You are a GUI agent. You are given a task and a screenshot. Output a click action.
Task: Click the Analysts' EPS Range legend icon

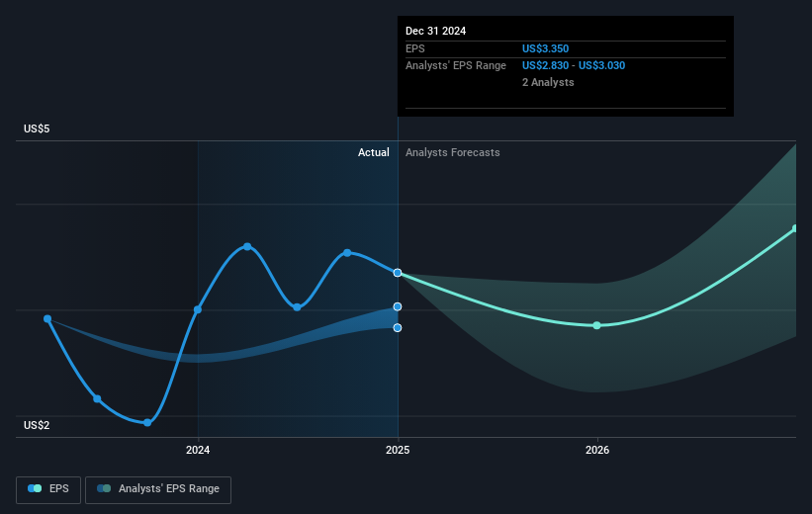[104, 488]
